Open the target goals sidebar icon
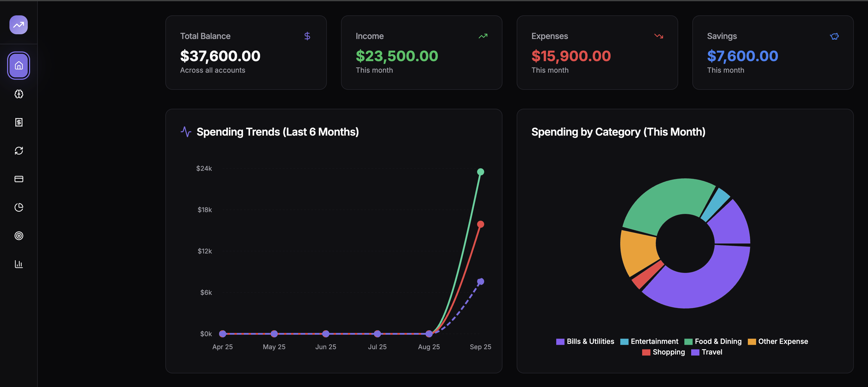Viewport: 868px width, 387px height. [19, 235]
